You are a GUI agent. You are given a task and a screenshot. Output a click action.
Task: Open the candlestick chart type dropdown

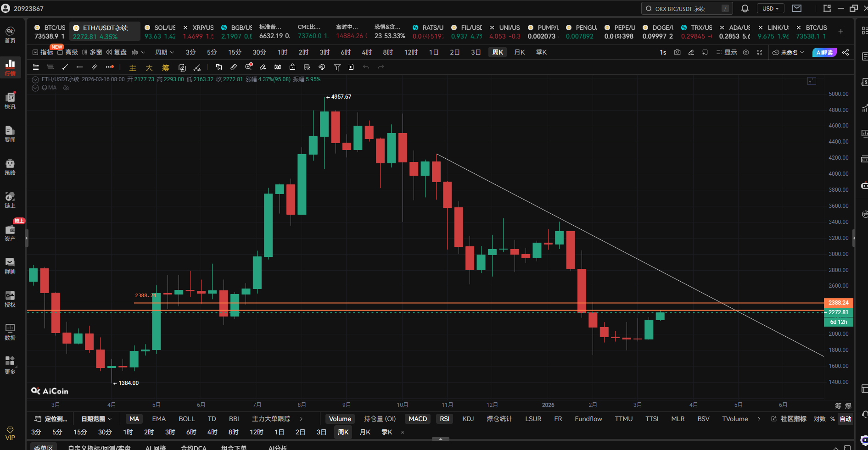tap(138, 52)
